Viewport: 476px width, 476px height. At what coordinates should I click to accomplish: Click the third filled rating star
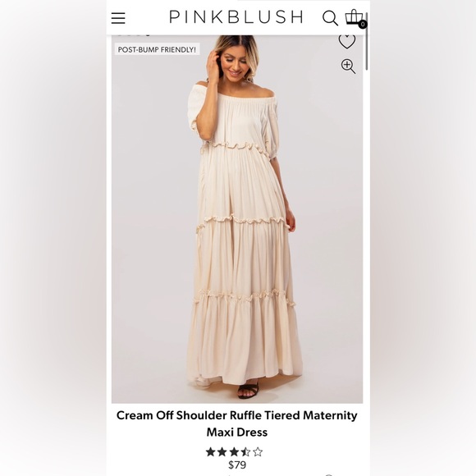(x=234, y=452)
